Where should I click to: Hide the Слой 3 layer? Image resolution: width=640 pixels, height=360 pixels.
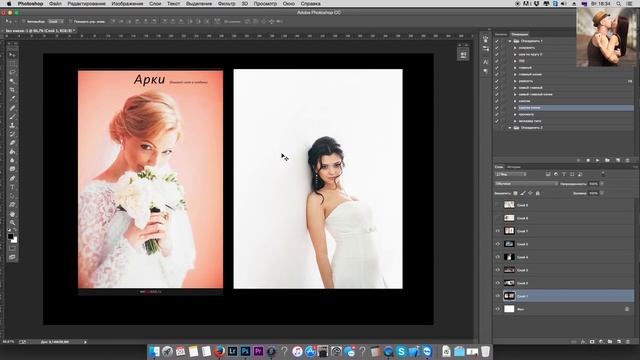coord(498,270)
